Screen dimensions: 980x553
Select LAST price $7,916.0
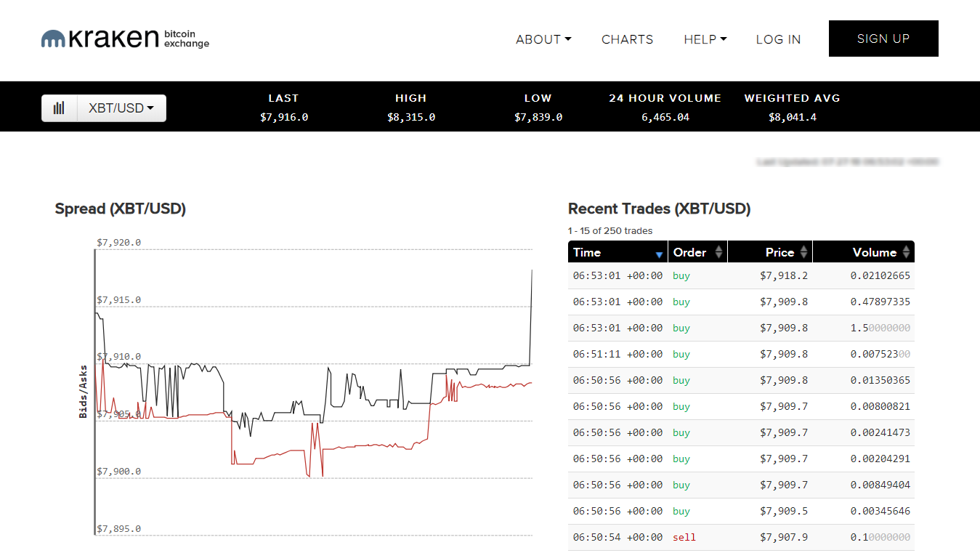tap(284, 117)
